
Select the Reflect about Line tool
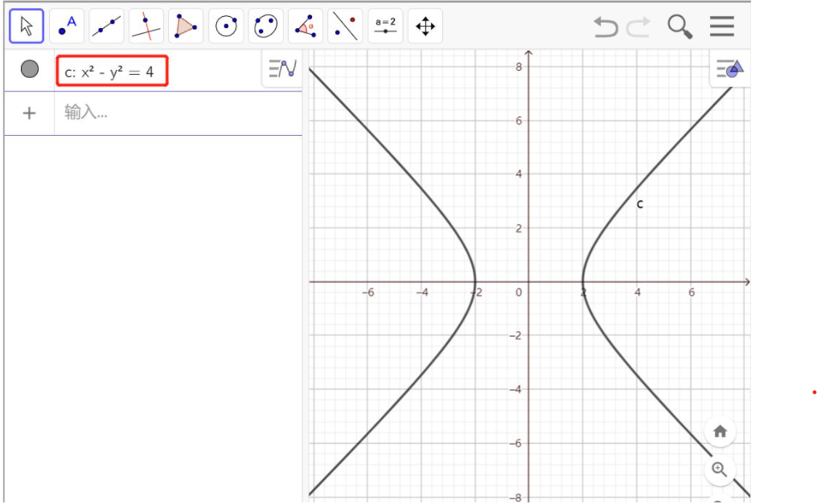click(x=345, y=27)
